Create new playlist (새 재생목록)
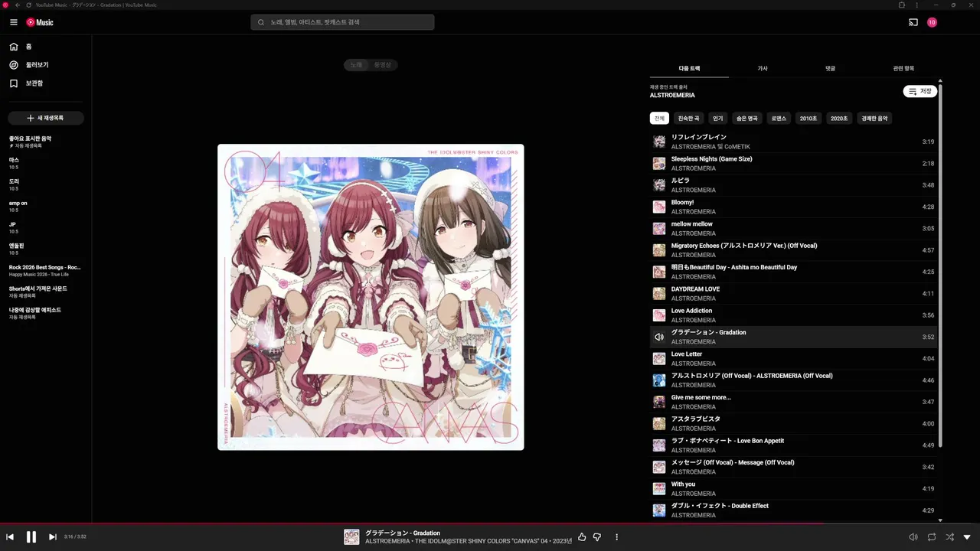 click(46, 118)
